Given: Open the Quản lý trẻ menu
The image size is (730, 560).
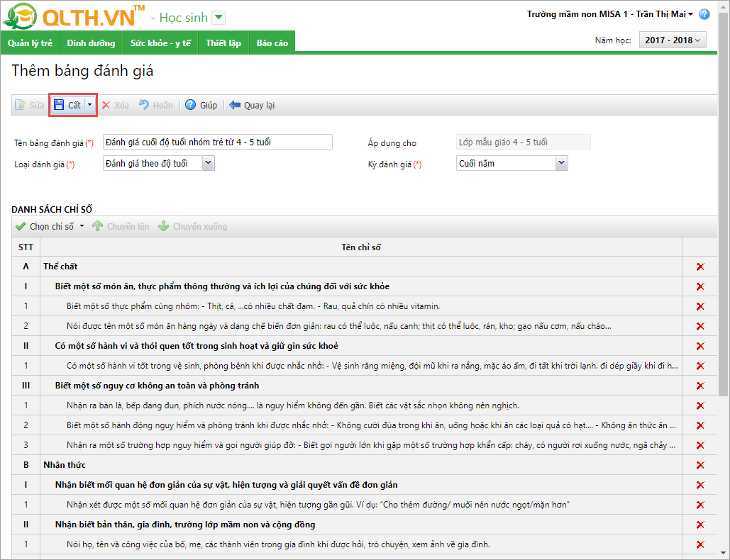Looking at the screenshot, I should coord(31,43).
